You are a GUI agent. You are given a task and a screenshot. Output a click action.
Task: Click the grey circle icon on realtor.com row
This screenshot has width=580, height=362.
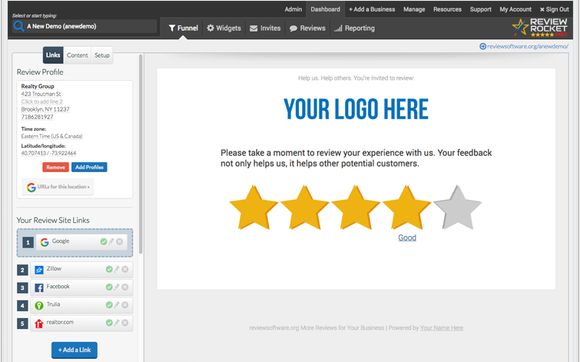pos(125,322)
